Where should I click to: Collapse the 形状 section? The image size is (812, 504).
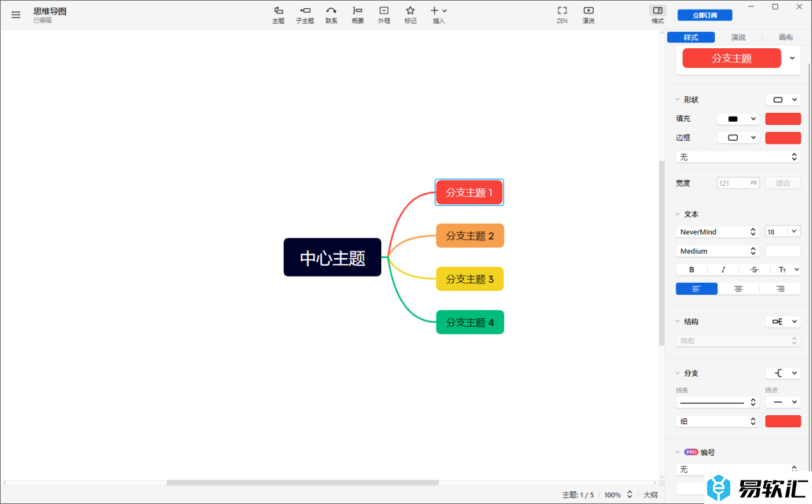click(677, 100)
